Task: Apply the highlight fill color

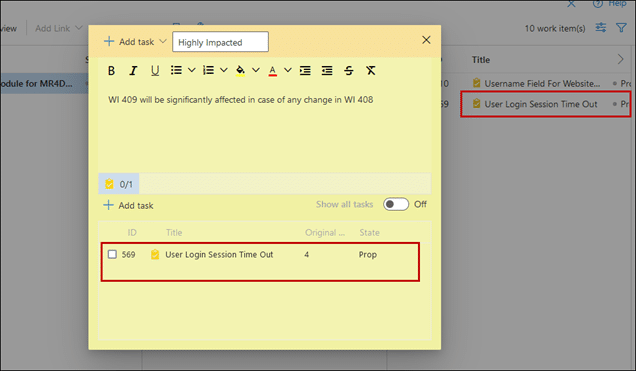Action: [x=240, y=71]
